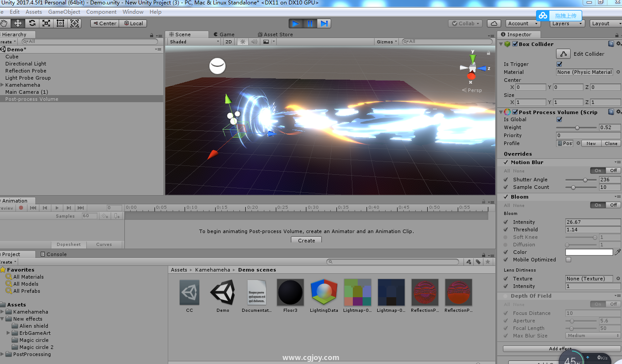Open the GameObject menu
622x364 pixels.
click(x=64, y=12)
